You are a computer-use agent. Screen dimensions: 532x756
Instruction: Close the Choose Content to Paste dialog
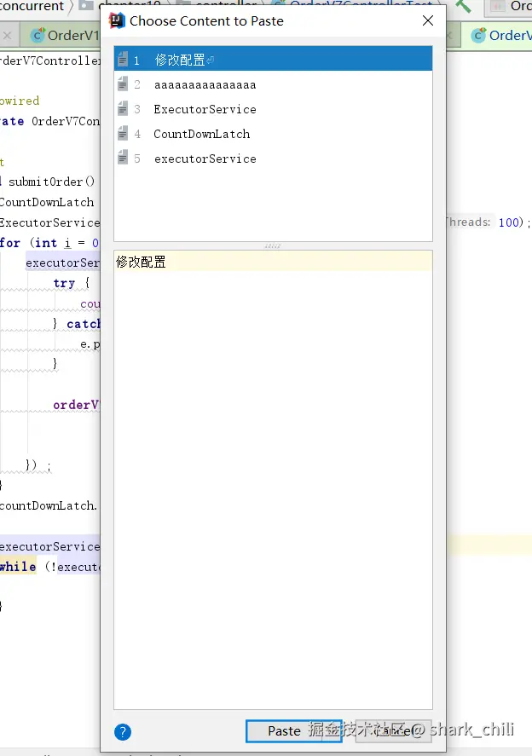click(428, 20)
